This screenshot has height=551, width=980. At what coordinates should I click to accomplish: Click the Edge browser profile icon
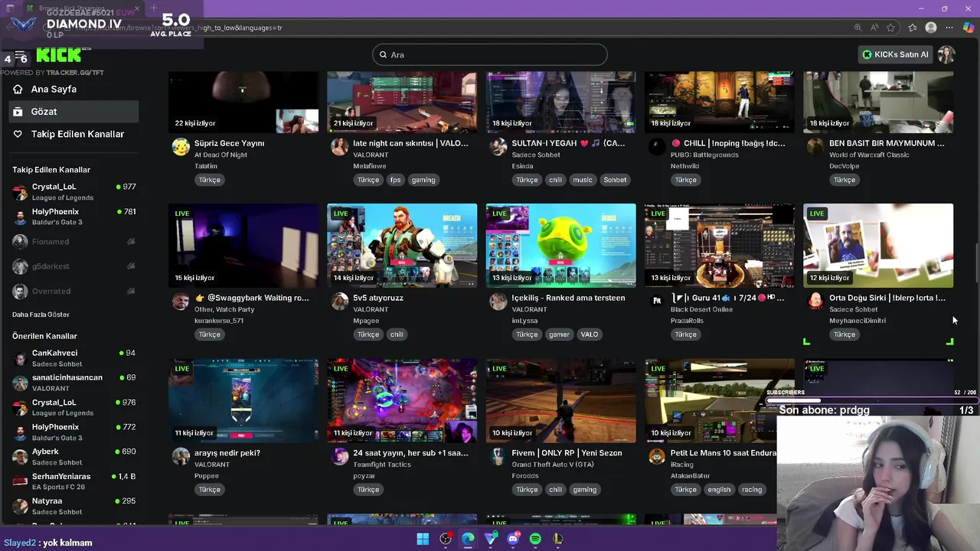pyautogui.click(x=931, y=28)
